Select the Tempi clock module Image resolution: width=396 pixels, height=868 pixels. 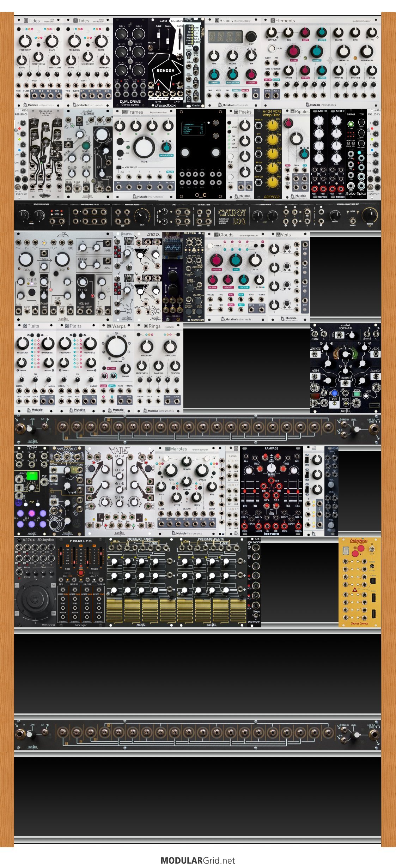tap(32, 491)
